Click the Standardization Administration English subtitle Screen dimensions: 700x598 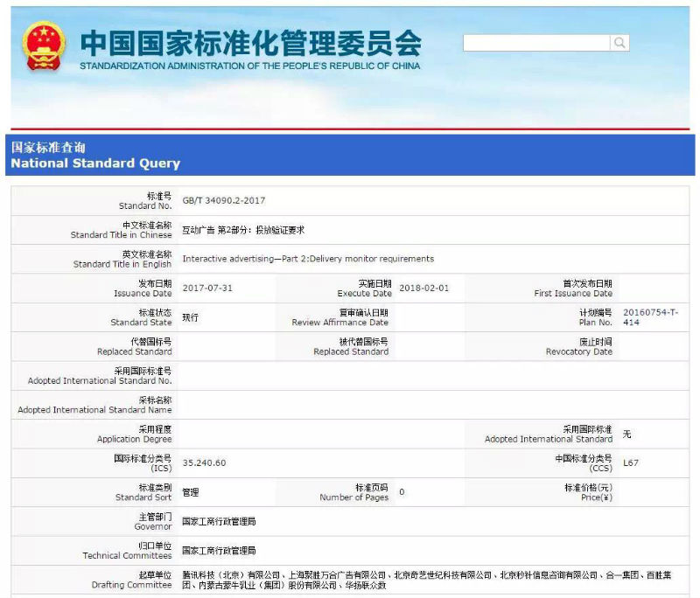(249, 66)
